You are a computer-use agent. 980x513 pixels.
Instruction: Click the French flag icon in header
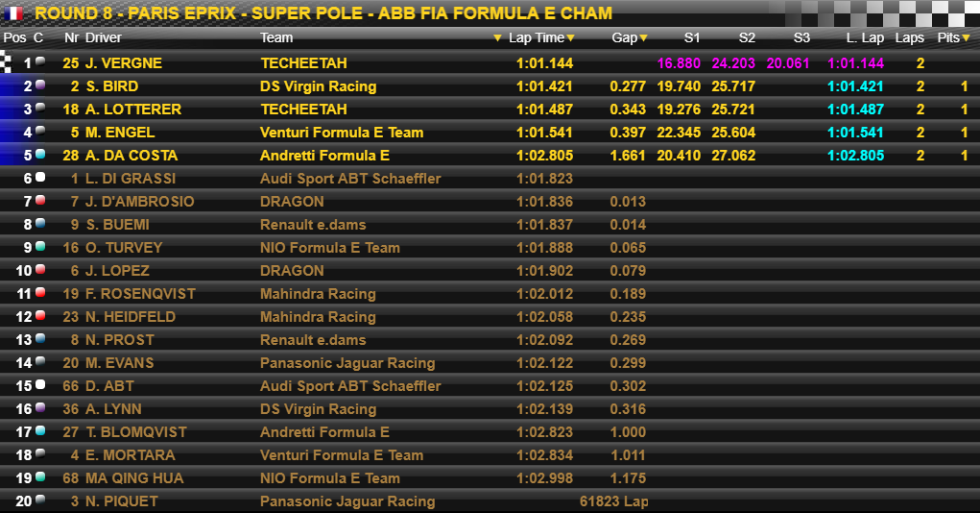tap(13, 12)
